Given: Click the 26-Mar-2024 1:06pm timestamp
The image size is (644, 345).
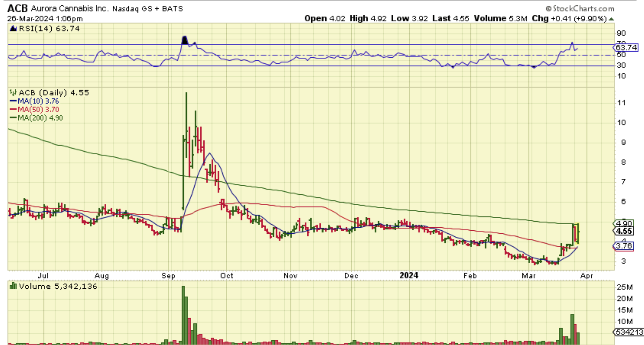Looking at the screenshot, I should click(x=45, y=19).
